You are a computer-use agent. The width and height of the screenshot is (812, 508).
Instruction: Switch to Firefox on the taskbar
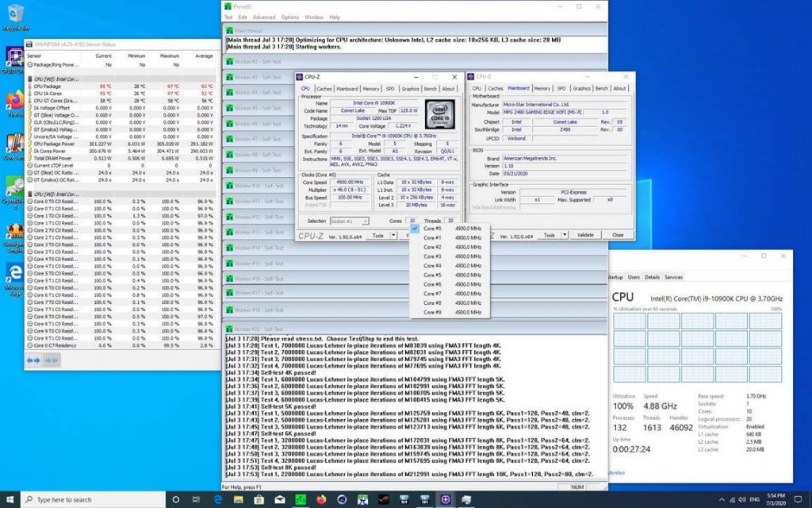[321, 500]
